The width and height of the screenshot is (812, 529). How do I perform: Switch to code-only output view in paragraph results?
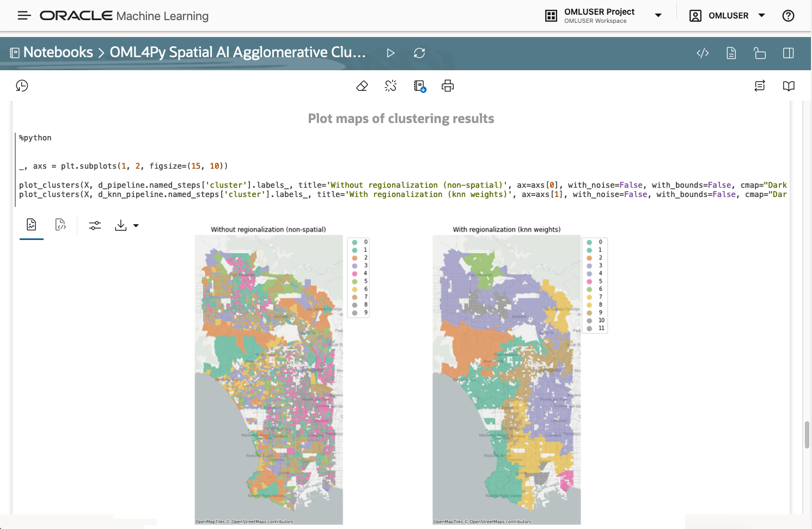point(60,225)
